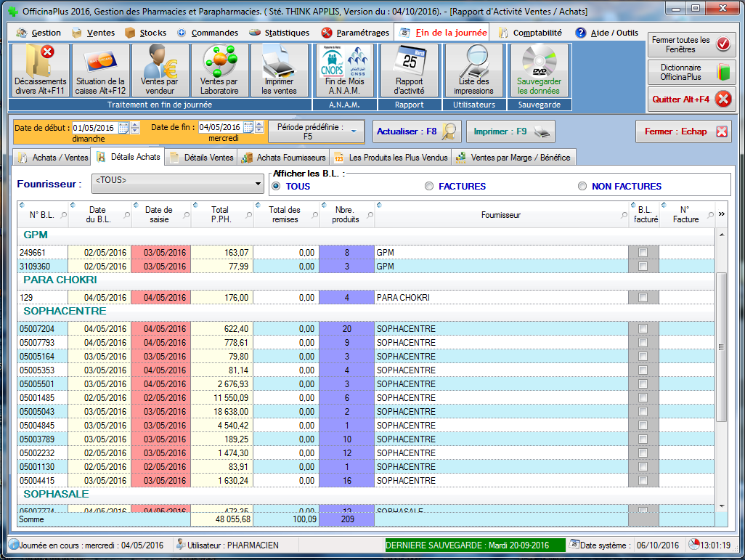Screen dimensions: 745x560
Task: Select the NON FACTURES radio button
Action: point(582,187)
